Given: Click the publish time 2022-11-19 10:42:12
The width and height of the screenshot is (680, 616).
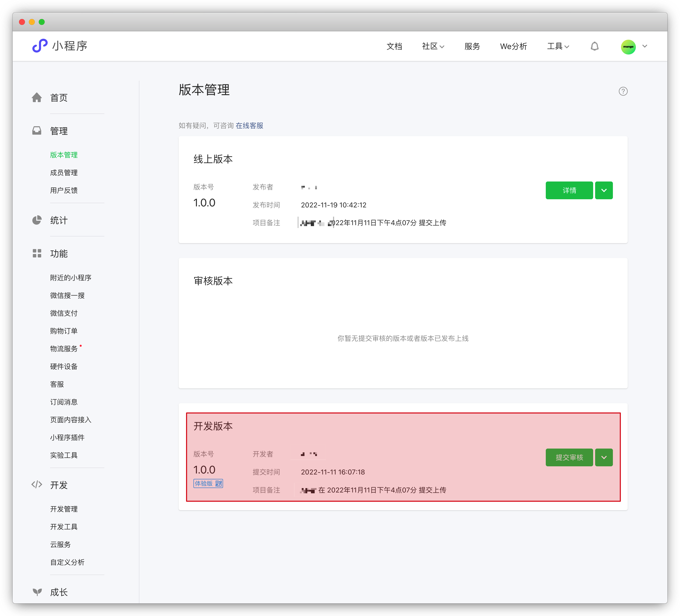Looking at the screenshot, I should tap(333, 205).
